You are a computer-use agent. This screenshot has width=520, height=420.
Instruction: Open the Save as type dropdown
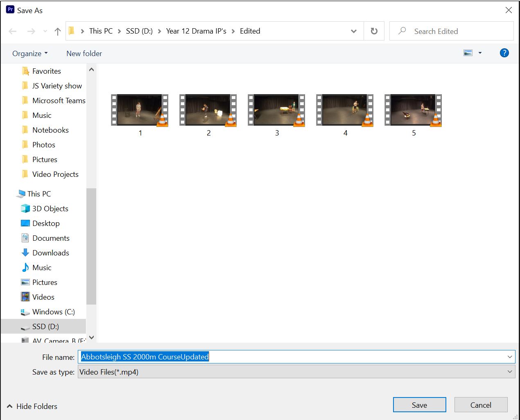click(x=510, y=372)
